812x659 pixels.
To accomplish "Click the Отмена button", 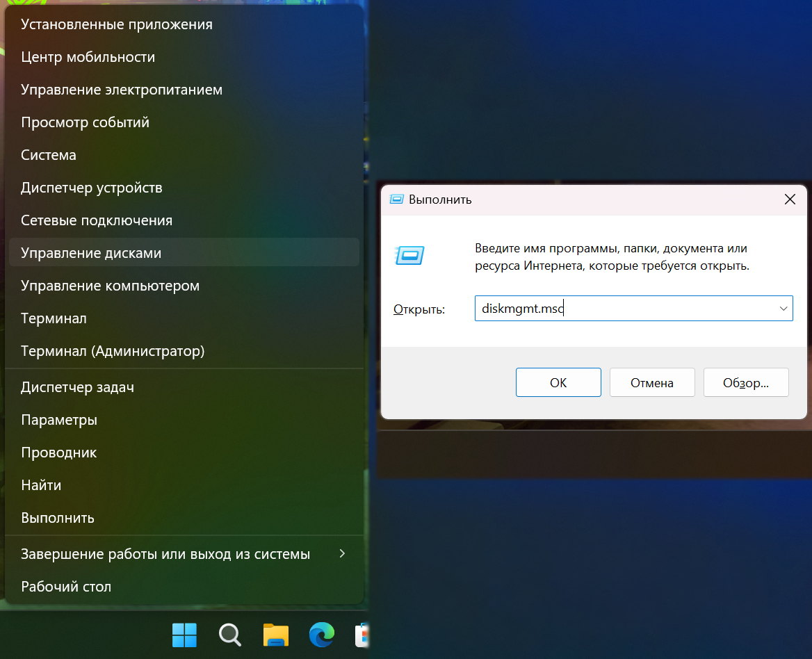I will [652, 382].
